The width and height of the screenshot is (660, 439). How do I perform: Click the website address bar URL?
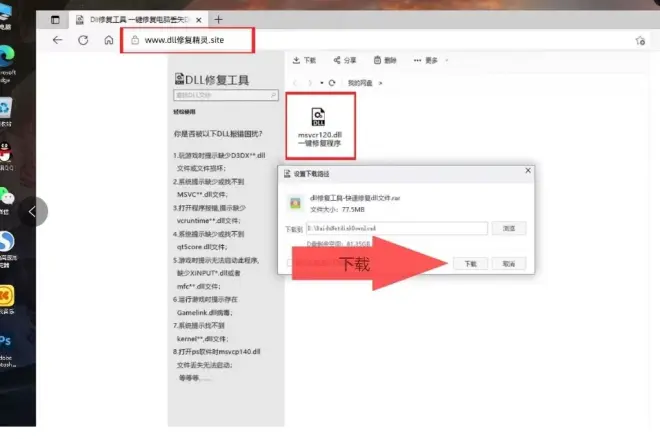pyautogui.click(x=186, y=41)
